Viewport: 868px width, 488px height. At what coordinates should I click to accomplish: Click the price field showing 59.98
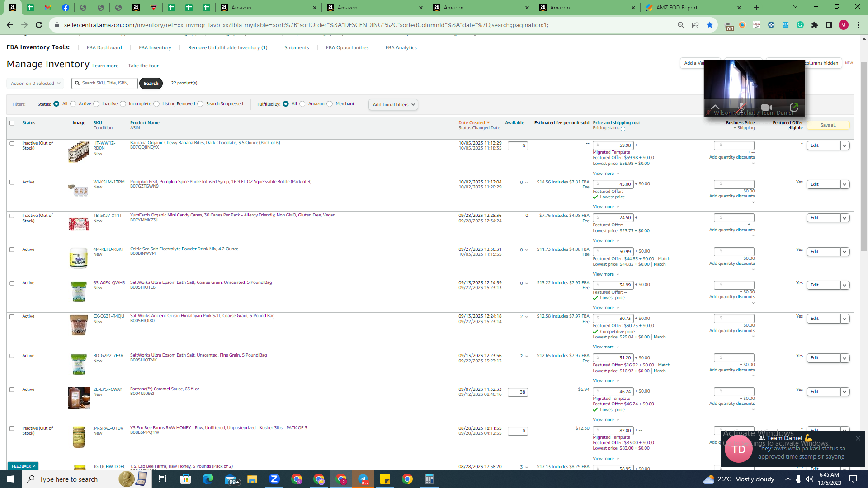click(x=613, y=145)
